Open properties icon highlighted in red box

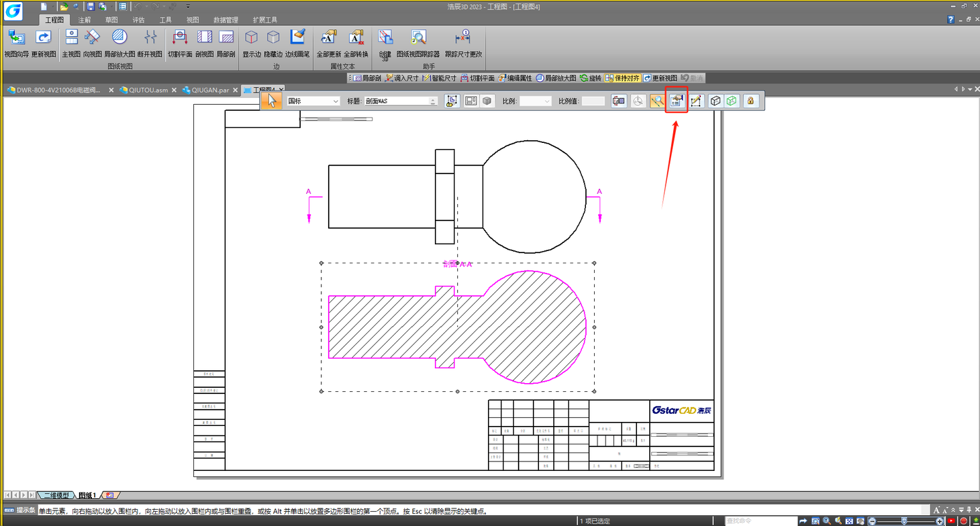click(676, 101)
